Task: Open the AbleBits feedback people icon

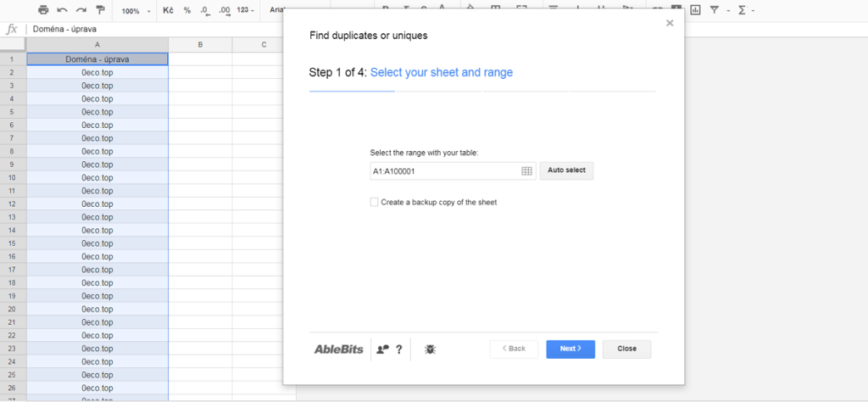Action: coord(382,349)
